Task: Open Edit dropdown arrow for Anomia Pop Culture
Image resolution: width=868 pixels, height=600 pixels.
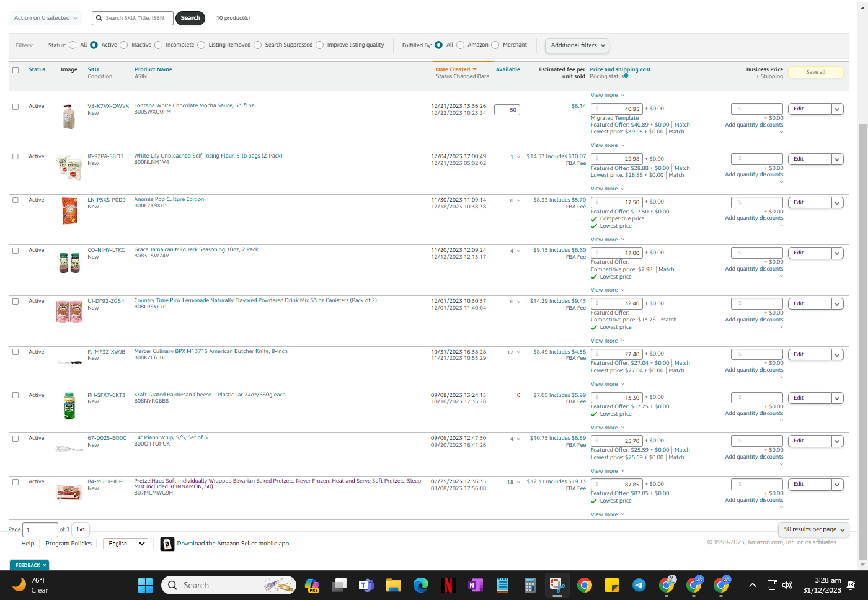Action: (x=837, y=203)
